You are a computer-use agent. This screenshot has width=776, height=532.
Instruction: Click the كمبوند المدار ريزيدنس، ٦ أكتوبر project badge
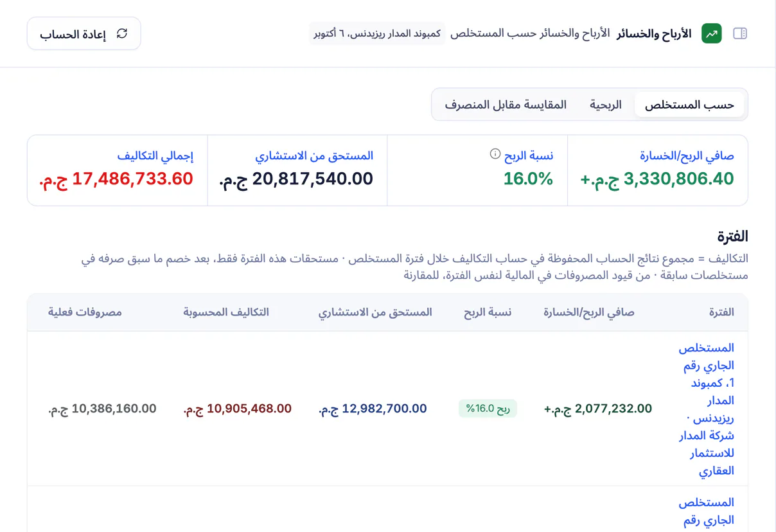point(377,33)
